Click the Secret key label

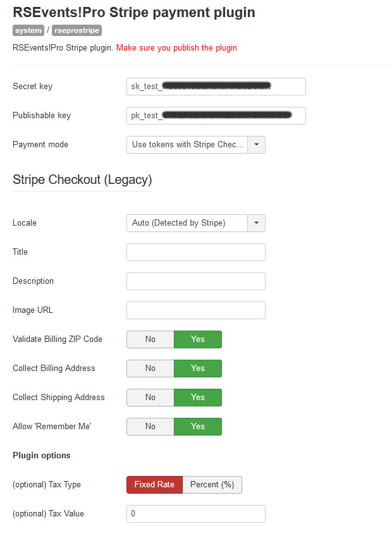pos(32,87)
